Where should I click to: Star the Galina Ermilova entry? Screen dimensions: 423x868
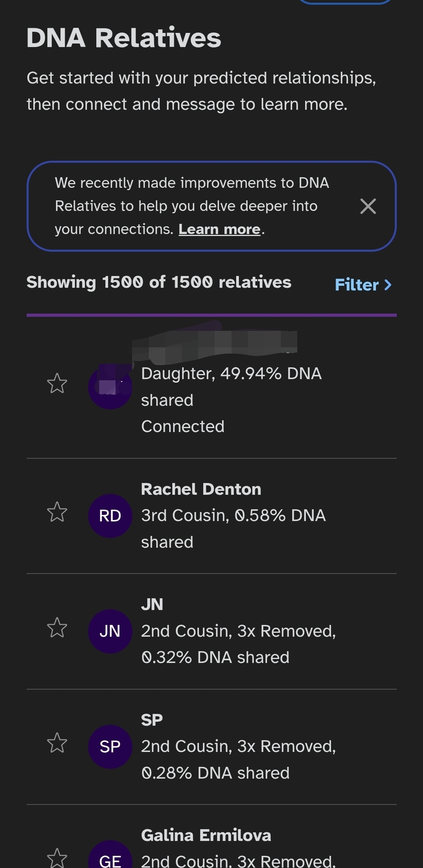[x=57, y=858]
